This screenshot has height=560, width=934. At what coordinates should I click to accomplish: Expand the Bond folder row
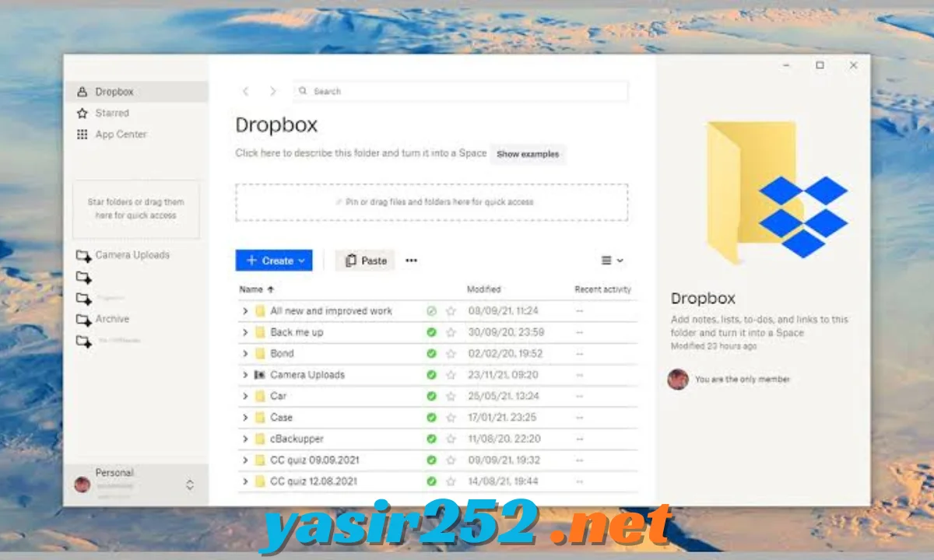[x=245, y=353]
